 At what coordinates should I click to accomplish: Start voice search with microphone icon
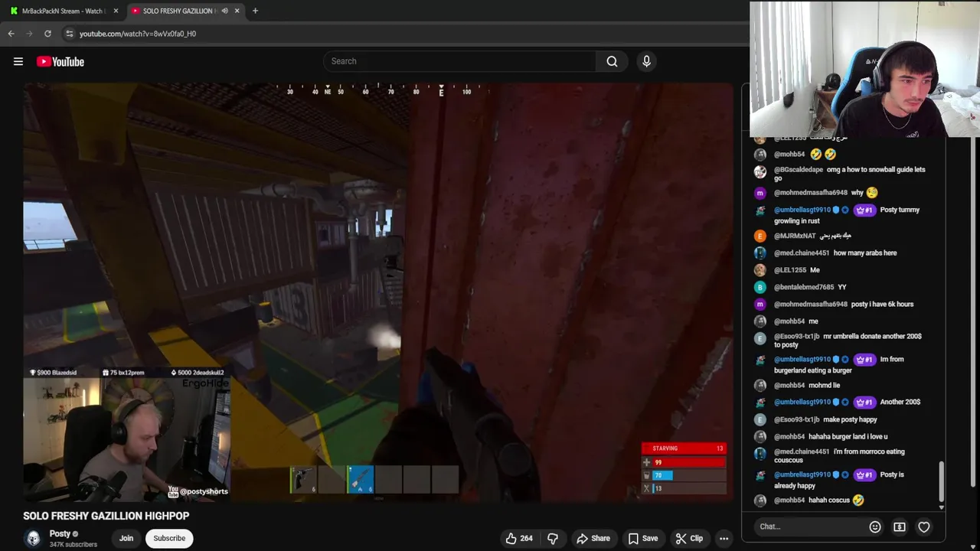coord(646,61)
